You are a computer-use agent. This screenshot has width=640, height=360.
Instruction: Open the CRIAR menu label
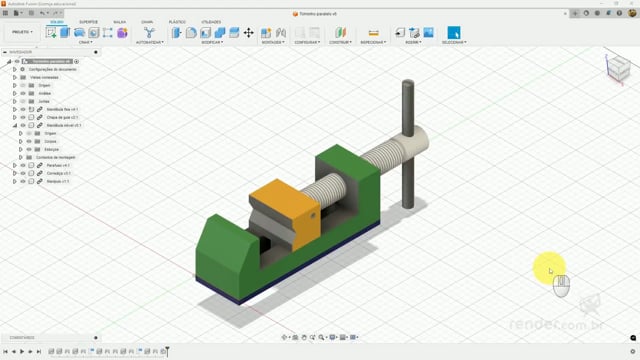click(85, 42)
